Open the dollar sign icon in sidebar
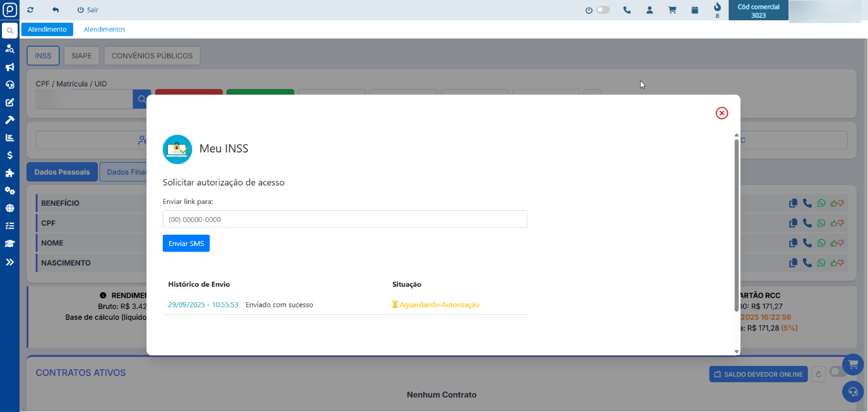The width and height of the screenshot is (868, 412). coord(9,155)
